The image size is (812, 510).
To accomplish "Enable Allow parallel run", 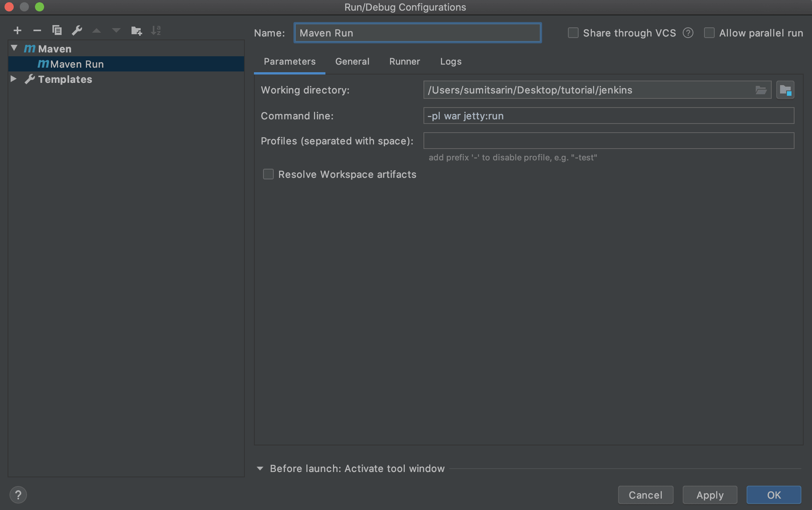I will (x=709, y=33).
